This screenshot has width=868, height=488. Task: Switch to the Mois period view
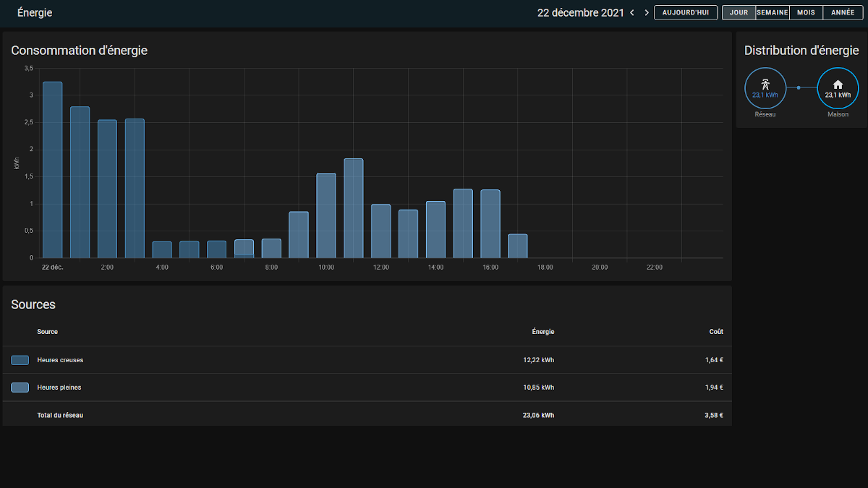tap(806, 13)
